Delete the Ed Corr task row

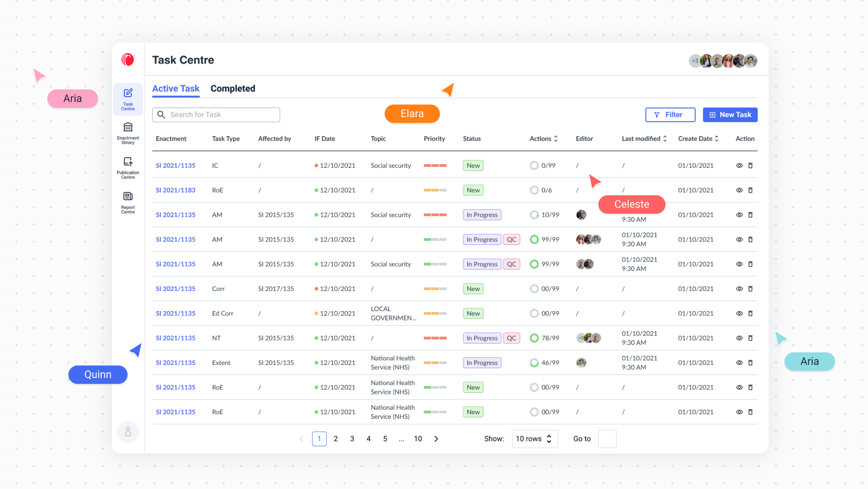pyautogui.click(x=750, y=313)
